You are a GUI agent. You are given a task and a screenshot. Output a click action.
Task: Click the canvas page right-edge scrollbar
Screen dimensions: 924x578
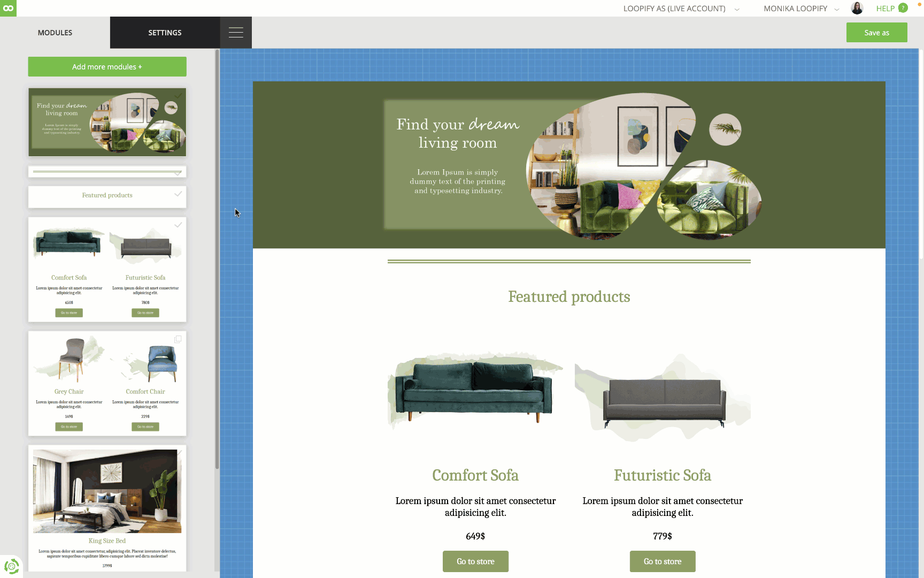click(921, 155)
